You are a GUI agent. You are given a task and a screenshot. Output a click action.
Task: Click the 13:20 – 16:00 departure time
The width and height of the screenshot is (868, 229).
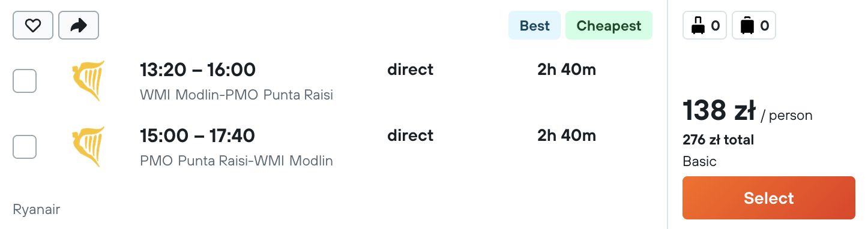point(197,70)
